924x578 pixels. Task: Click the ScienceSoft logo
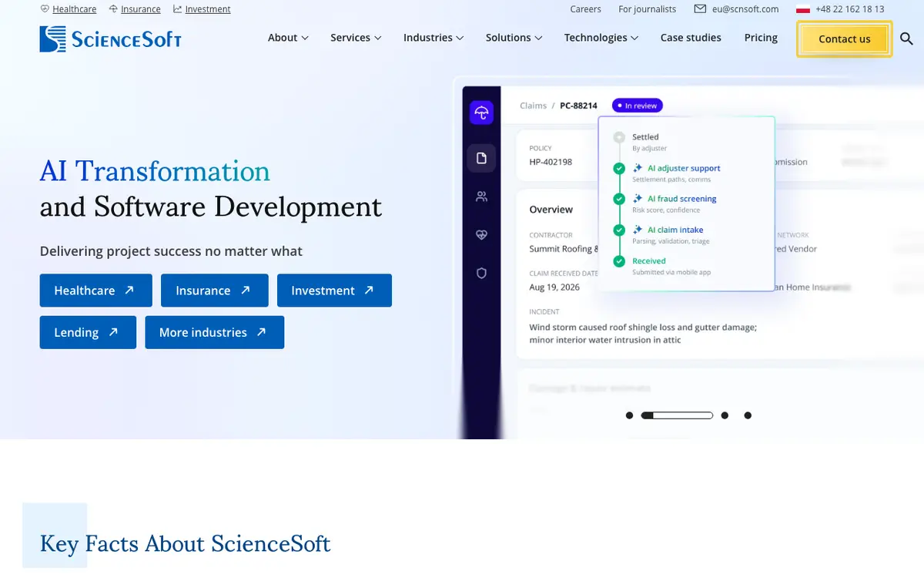(111, 39)
